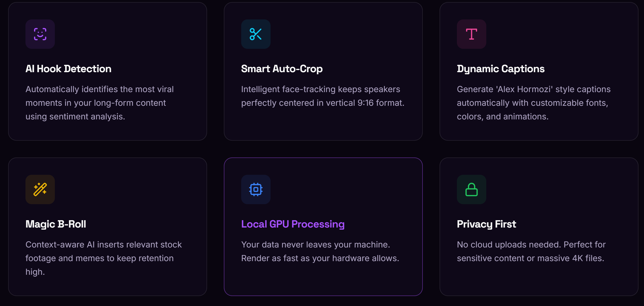Click the scissors icon for Smart Auto-Crop
Image resolution: width=644 pixels, height=306 pixels.
(256, 34)
